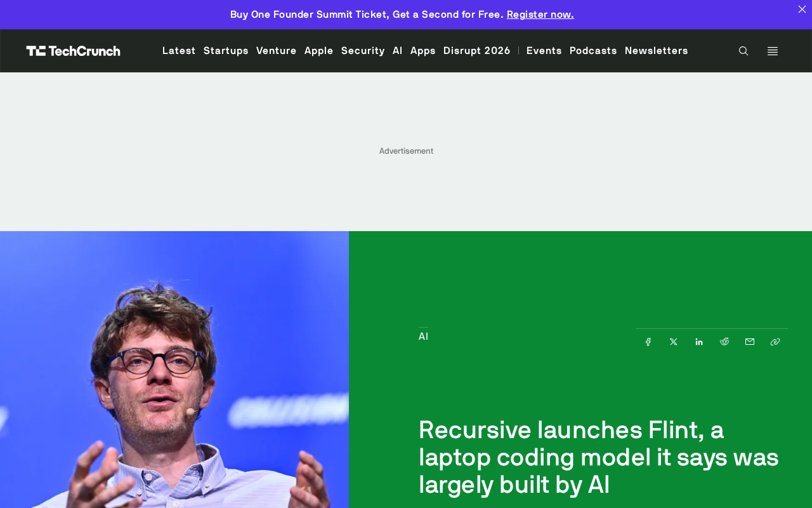The image size is (812, 508).
Task: Share article on LinkedIn
Action: pyautogui.click(x=699, y=342)
